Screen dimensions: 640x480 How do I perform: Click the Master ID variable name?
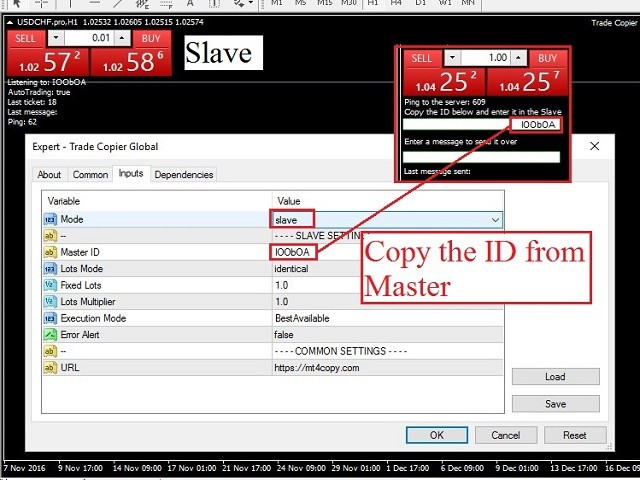[x=80, y=252]
